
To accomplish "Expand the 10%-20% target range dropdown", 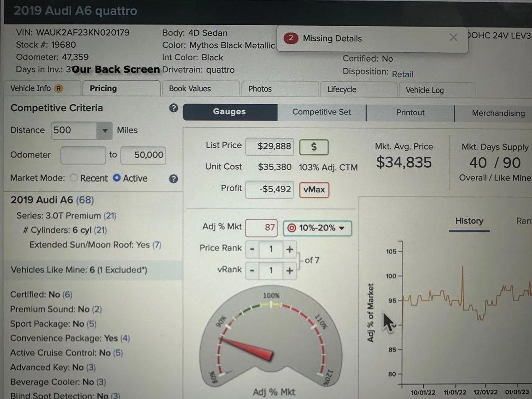I will pyautogui.click(x=317, y=228).
